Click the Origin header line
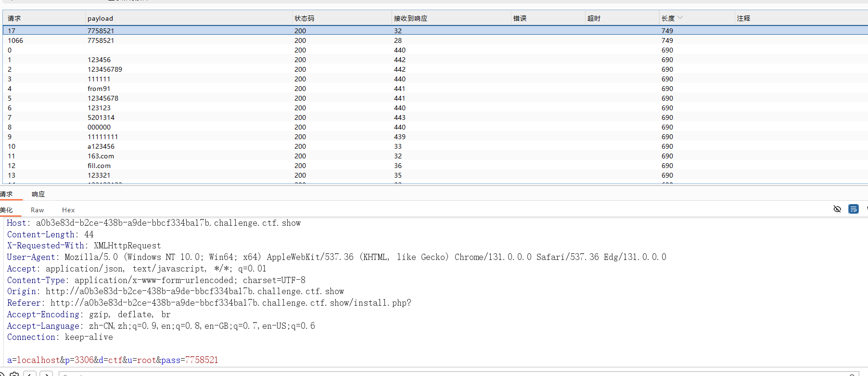 176,291
